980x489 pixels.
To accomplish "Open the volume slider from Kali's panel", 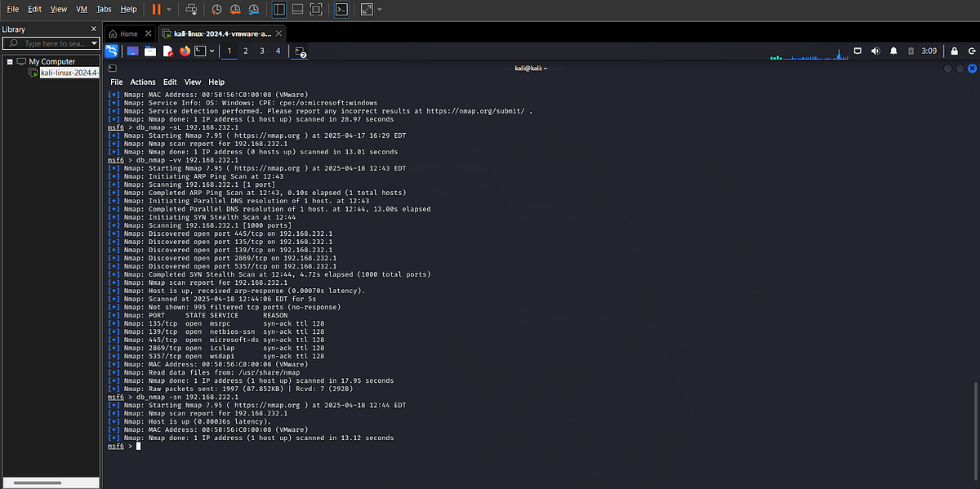I will click(875, 51).
